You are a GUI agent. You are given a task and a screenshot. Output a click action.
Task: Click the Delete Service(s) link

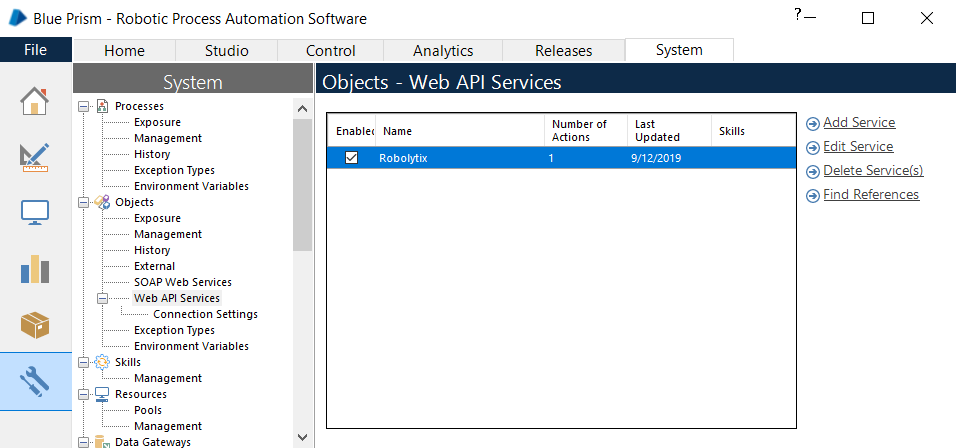(873, 171)
